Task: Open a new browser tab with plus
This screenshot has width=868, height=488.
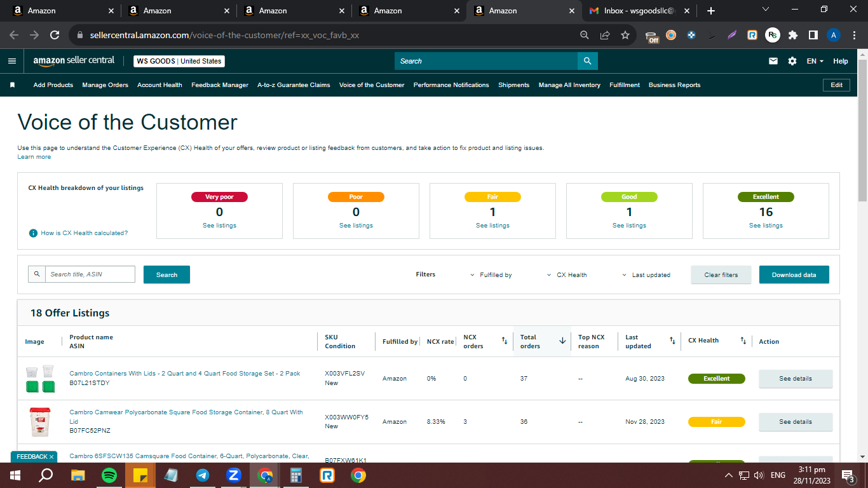Action: 711,11
